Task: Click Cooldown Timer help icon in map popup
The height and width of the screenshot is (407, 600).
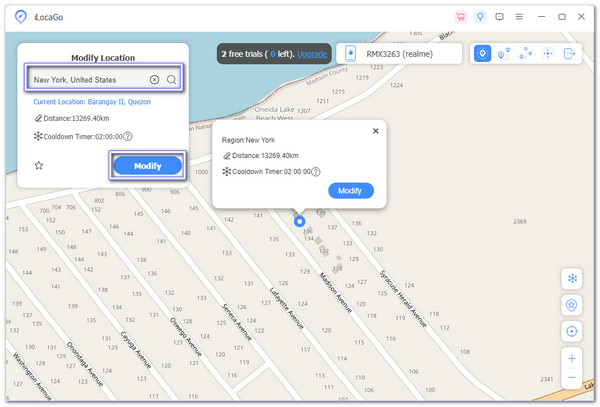Action: click(x=315, y=172)
